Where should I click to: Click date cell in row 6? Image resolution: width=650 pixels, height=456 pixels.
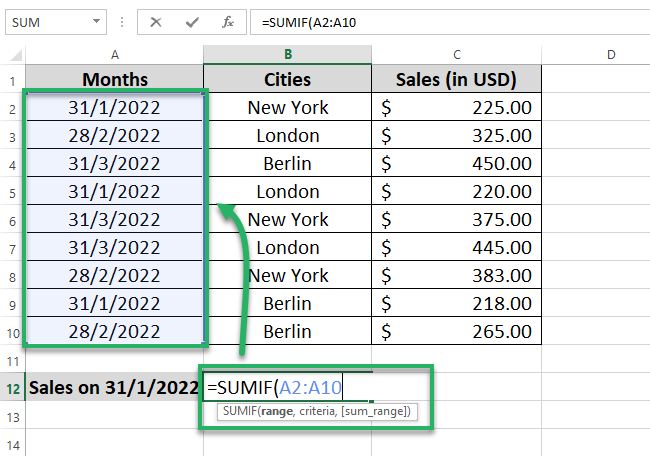[115, 219]
